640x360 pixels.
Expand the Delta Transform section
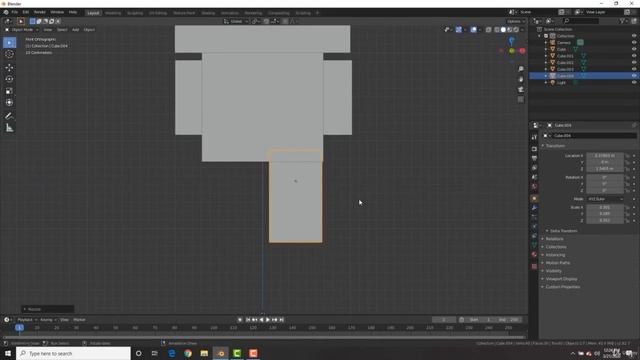(x=563, y=231)
